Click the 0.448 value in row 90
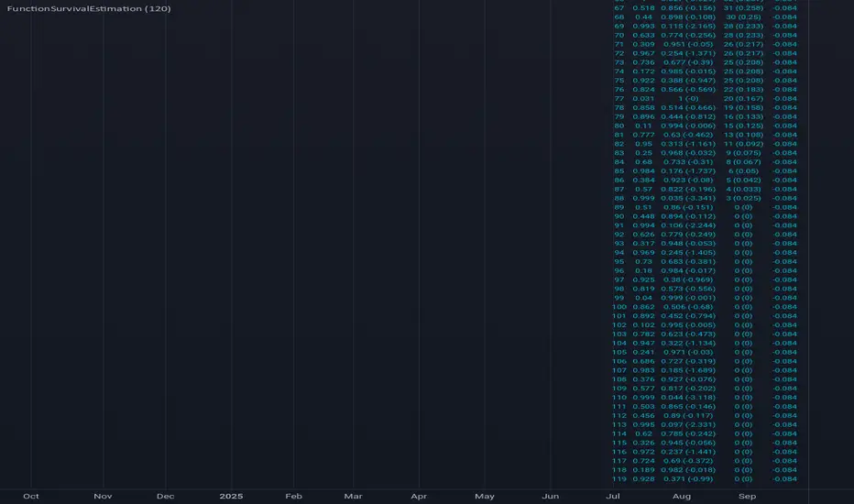854x504 pixels. (x=644, y=217)
